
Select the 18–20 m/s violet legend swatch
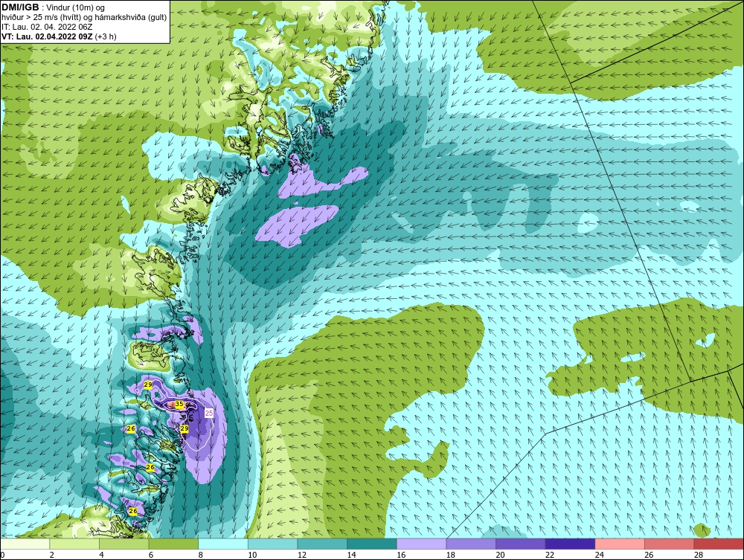471,544
